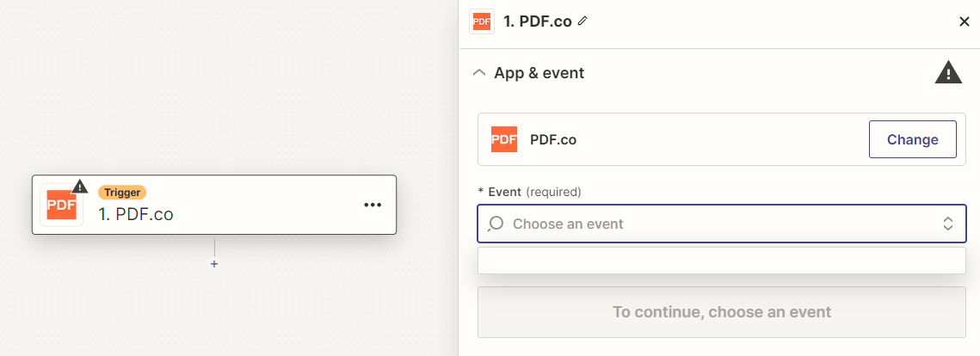
Task: Collapse the App & event section chevron
Action: click(x=479, y=73)
